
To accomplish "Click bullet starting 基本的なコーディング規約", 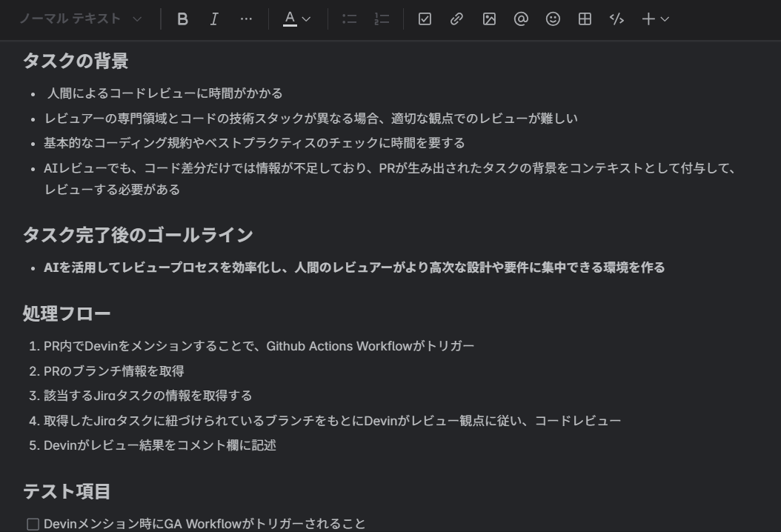I will [x=254, y=143].
